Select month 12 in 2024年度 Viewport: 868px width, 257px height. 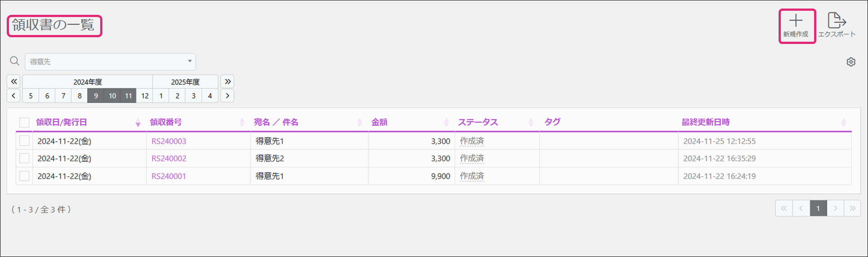[145, 96]
